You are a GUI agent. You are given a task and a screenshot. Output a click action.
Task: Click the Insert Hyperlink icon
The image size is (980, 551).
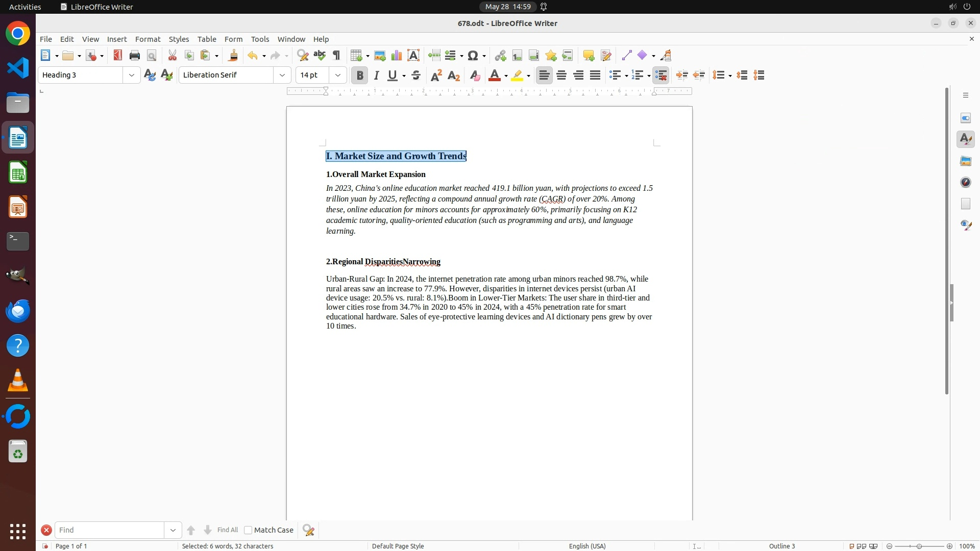500,56
